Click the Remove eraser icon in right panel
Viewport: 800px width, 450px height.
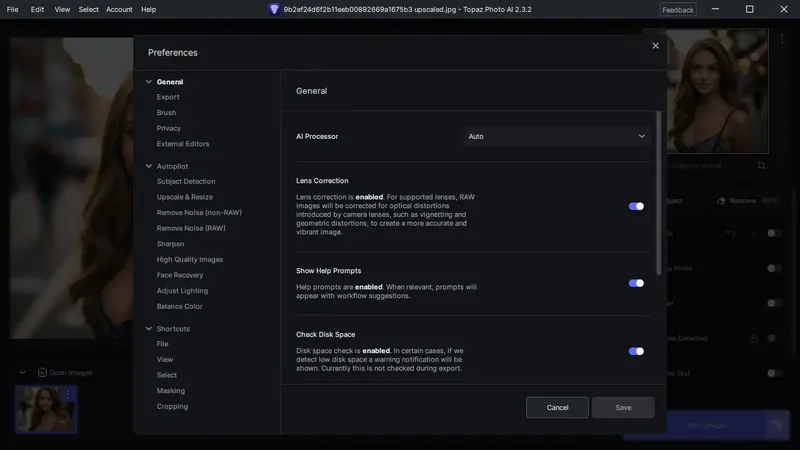[x=721, y=201]
